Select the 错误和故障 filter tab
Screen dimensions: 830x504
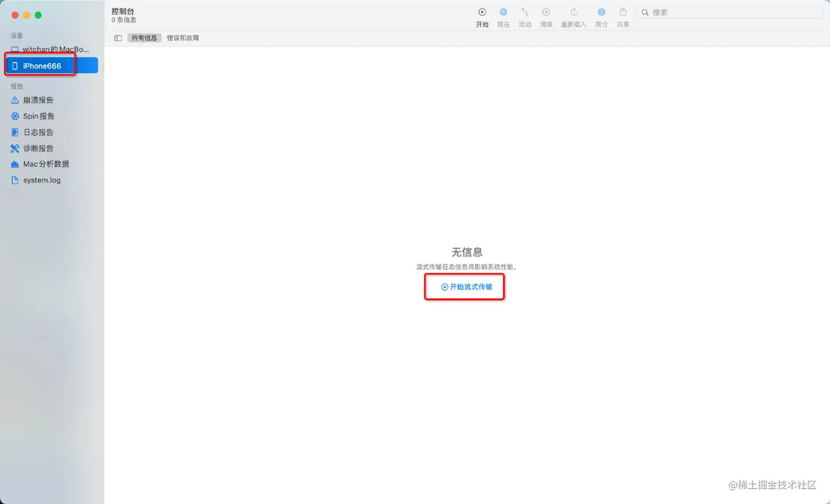183,38
